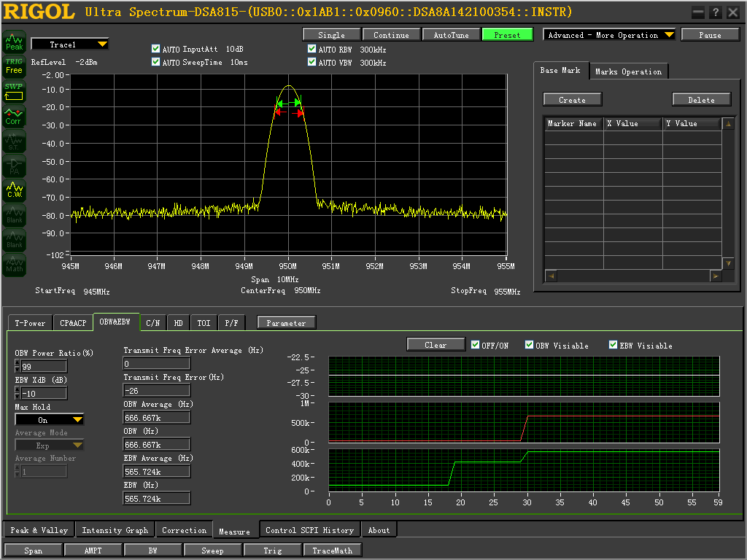The height and width of the screenshot is (560, 747).
Task: Toggle AUTO VBW checkbox
Action: (311, 62)
